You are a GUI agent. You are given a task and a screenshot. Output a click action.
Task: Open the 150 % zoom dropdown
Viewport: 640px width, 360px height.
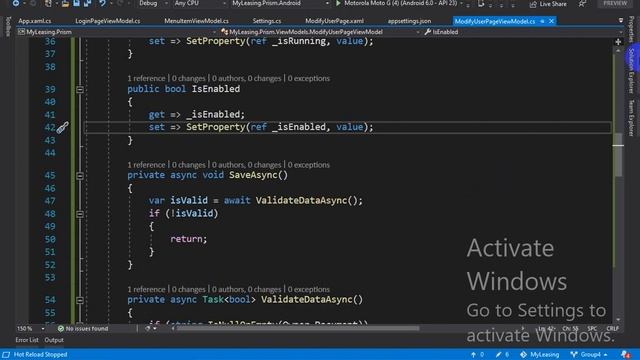pyautogui.click(x=31, y=329)
